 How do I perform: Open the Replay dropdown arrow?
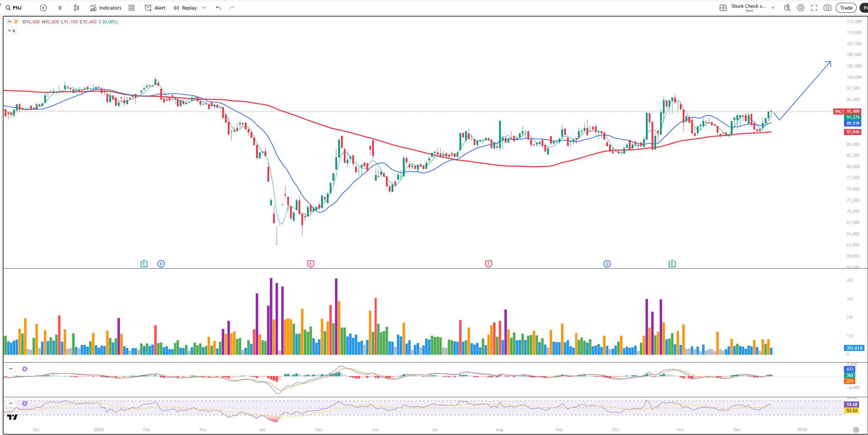204,8
